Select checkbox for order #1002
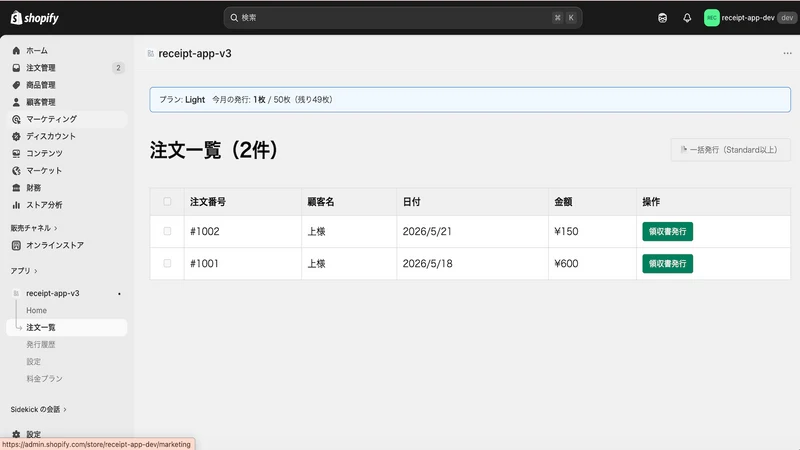800x450 pixels. pyautogui.click(x=167, y=231)
